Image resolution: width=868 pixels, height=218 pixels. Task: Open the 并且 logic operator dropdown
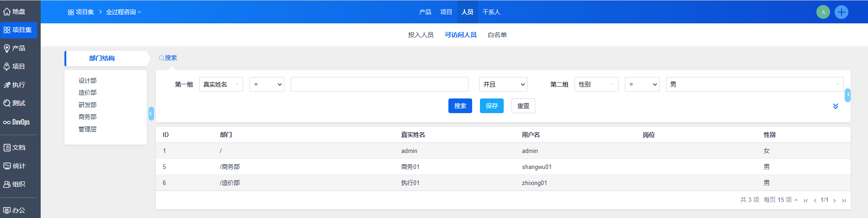click(x=503, y=84)
